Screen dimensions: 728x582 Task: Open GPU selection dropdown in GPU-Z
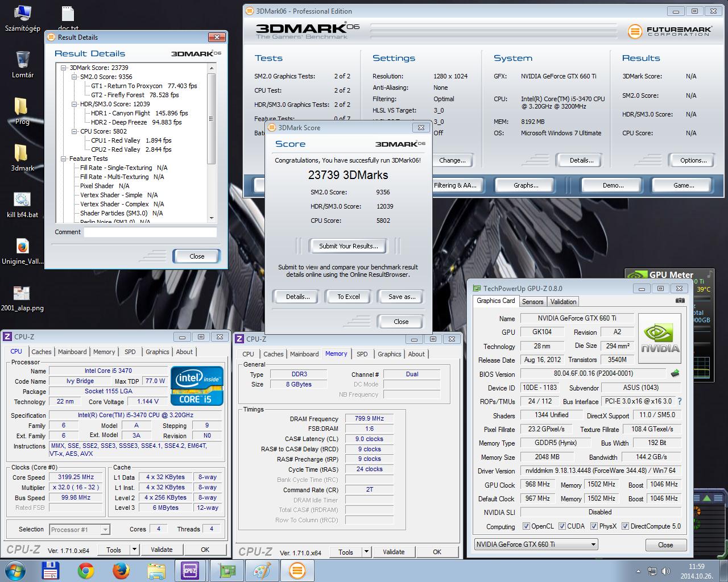[536, 544]
